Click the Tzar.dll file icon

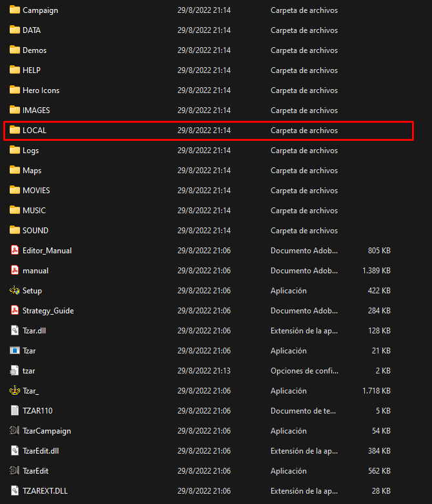(15, 330)
